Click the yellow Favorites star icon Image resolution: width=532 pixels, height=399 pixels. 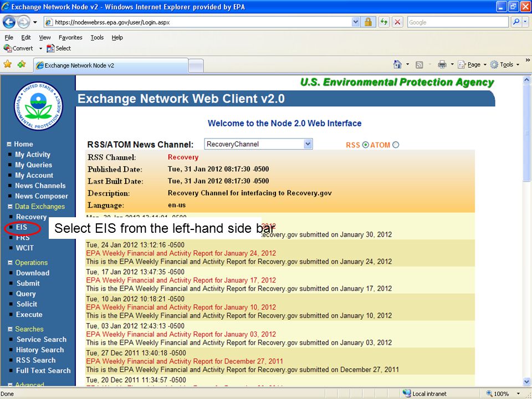[x=7, y=64]
